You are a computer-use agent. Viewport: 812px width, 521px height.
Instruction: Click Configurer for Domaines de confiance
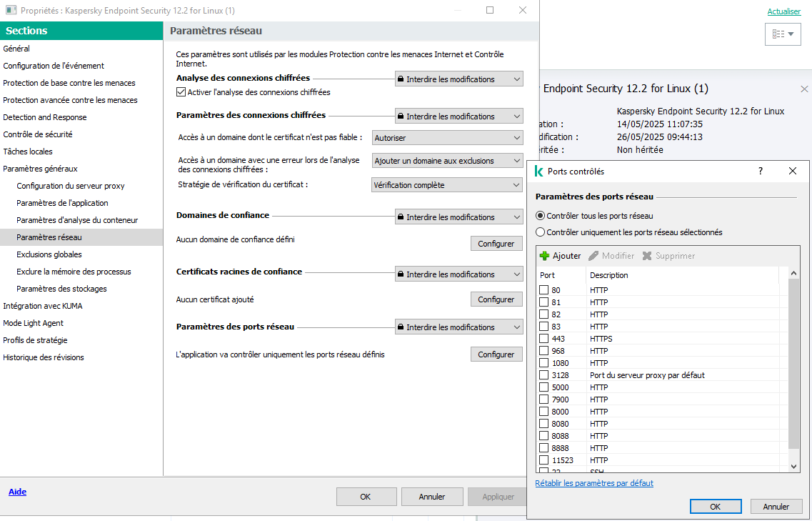click(496, 243)
